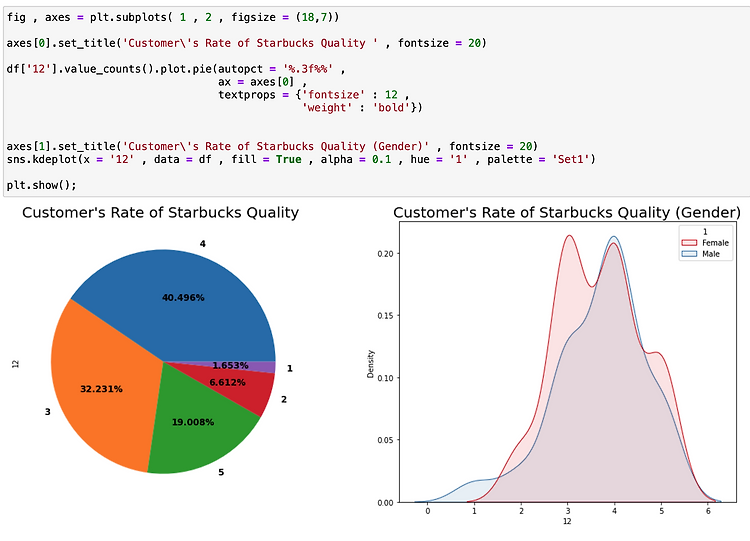Click the KDE plot's '12' x-axis label
750x541 pixels.
567,521
